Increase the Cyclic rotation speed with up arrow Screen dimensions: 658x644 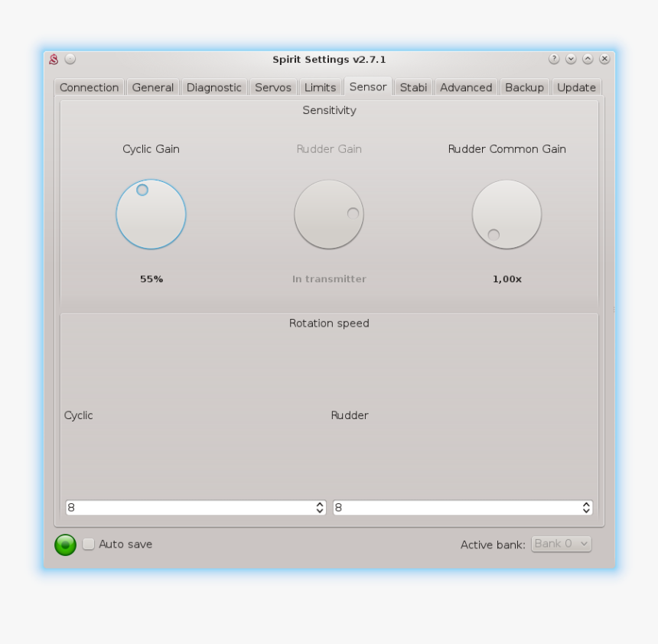tap(320, 504)
